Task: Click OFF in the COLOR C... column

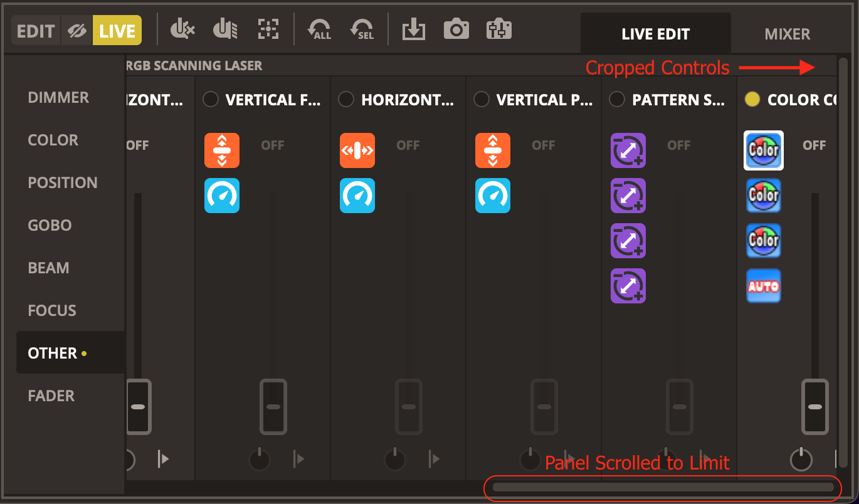Action: [814, 145]
